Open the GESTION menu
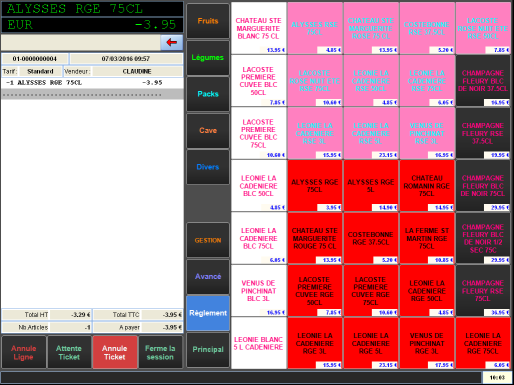514x385 pixels. point(208,240)
